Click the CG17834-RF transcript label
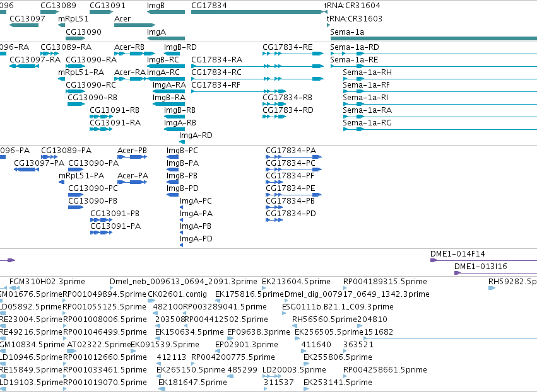 (216, 85)
